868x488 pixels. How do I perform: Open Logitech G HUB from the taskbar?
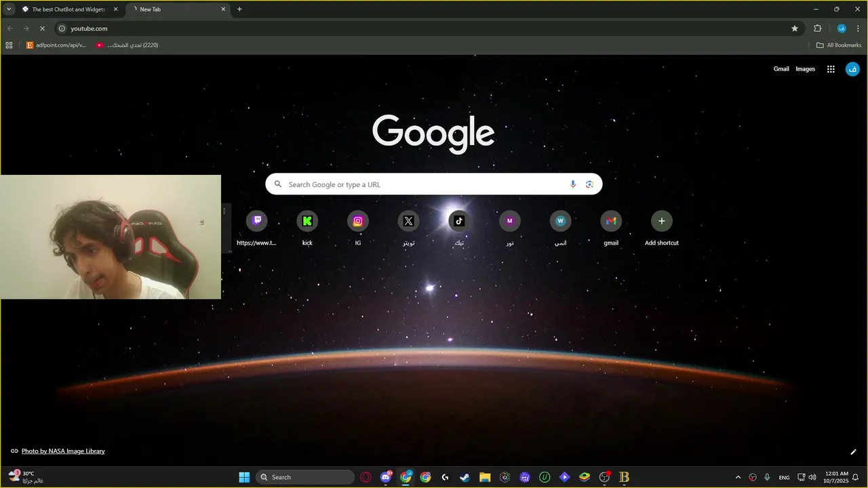coord(445,477)
